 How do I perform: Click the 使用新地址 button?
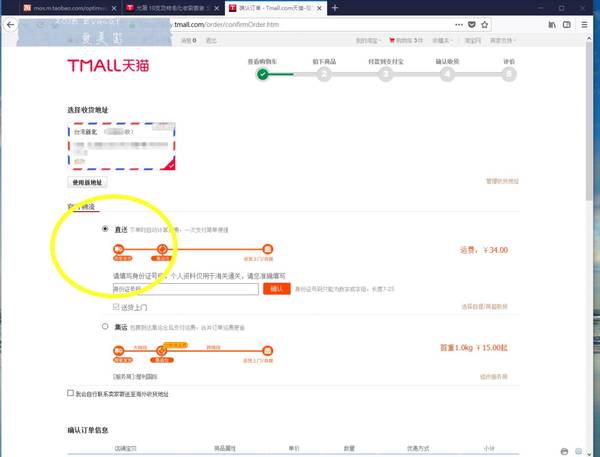(87, 182)
